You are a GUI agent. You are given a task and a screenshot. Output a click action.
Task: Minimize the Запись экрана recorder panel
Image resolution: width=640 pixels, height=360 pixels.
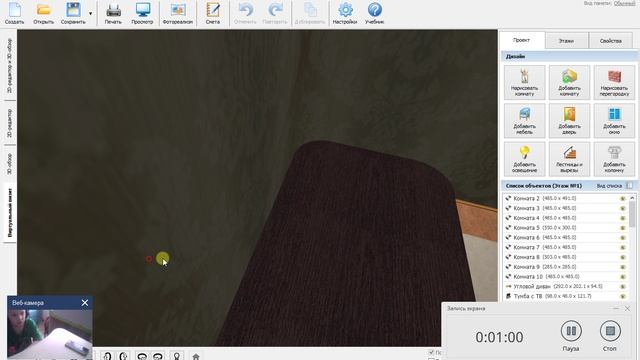click(616, 309)
